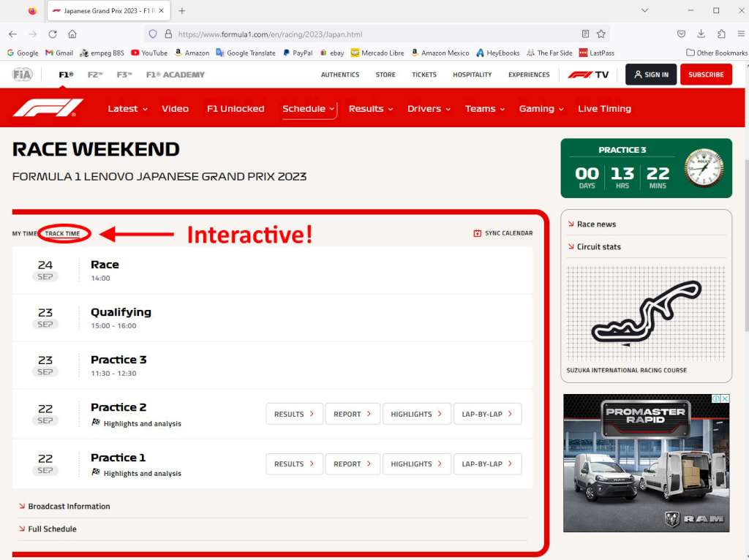Click the tracking protection shield icon
The width and height of the screenshot is (749, 560).
153,34
